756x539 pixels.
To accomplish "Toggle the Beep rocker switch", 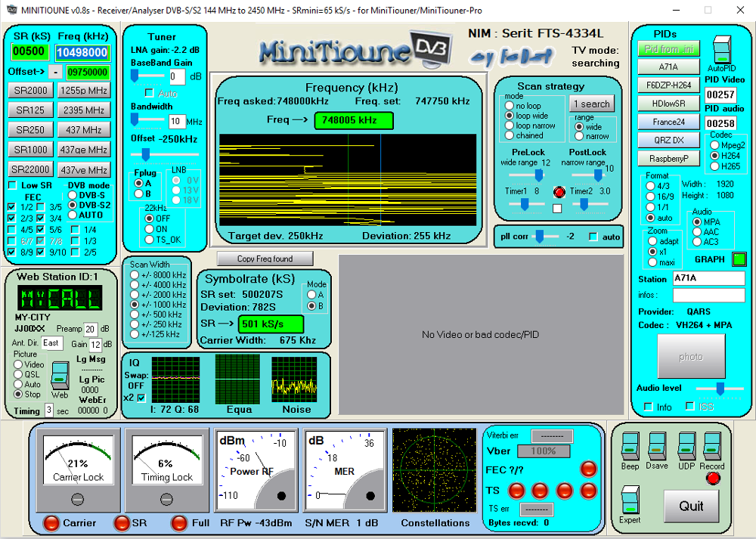I will click(631, 446).
